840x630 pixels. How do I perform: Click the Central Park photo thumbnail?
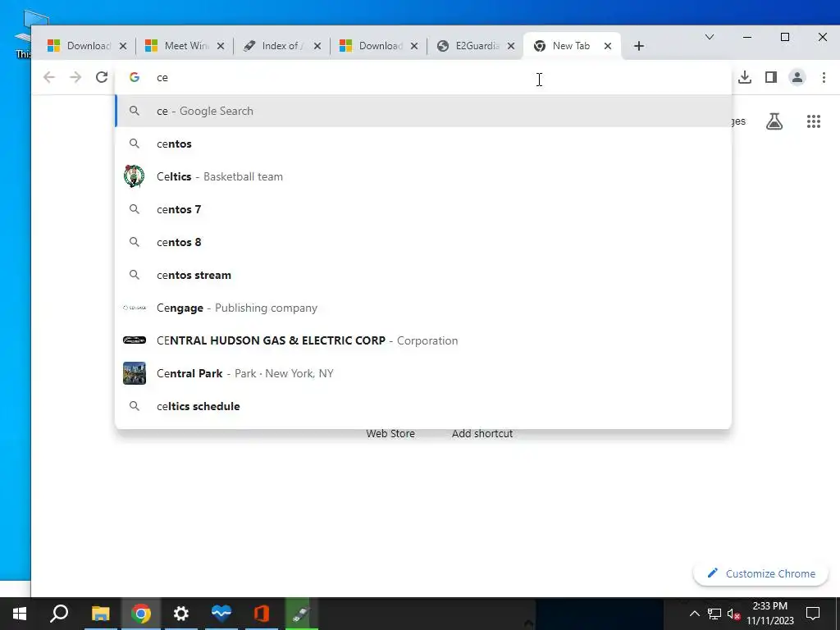pyautogui.click(x=134, y=373)
